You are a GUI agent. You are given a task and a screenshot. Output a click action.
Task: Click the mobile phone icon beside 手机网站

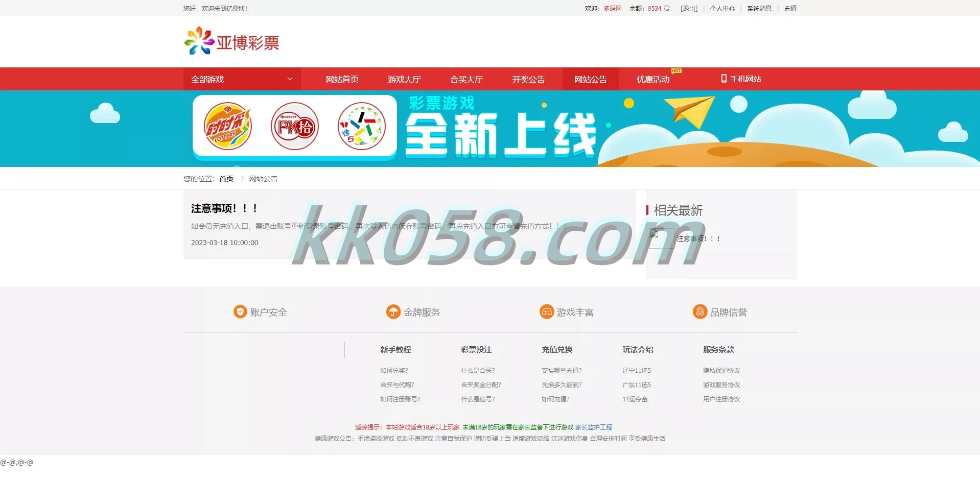click(x=724, y=79)
